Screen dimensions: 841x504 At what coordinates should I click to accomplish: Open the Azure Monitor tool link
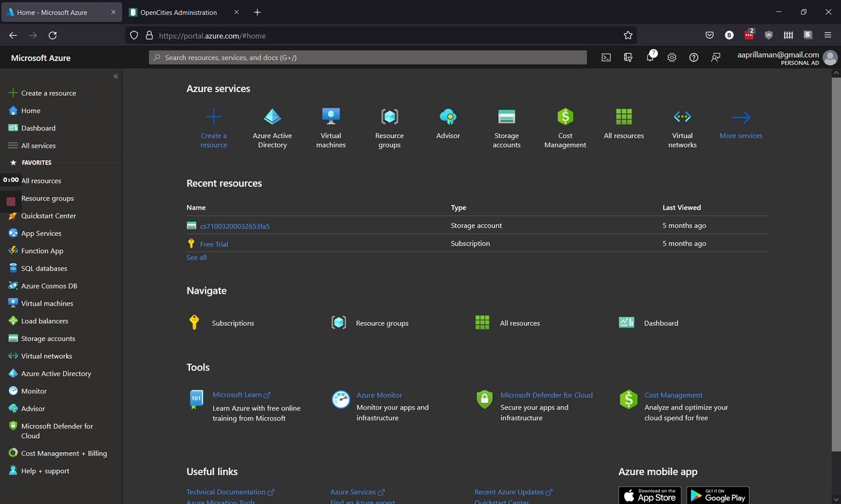(x=379, y=395)
